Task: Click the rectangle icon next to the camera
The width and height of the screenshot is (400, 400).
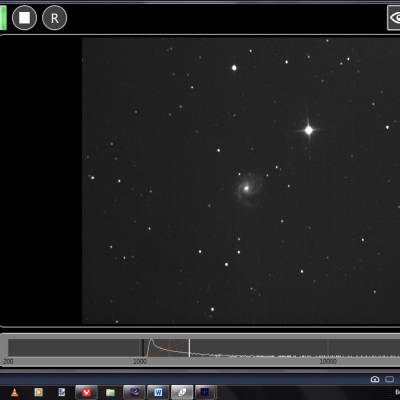Action: click(x=389, y=379)
